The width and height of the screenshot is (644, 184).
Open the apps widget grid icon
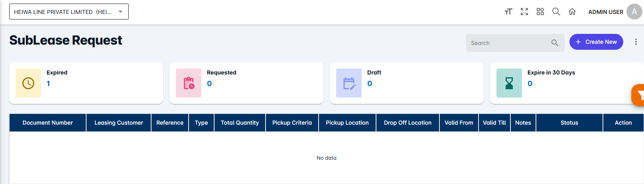[x=540, y=12]
